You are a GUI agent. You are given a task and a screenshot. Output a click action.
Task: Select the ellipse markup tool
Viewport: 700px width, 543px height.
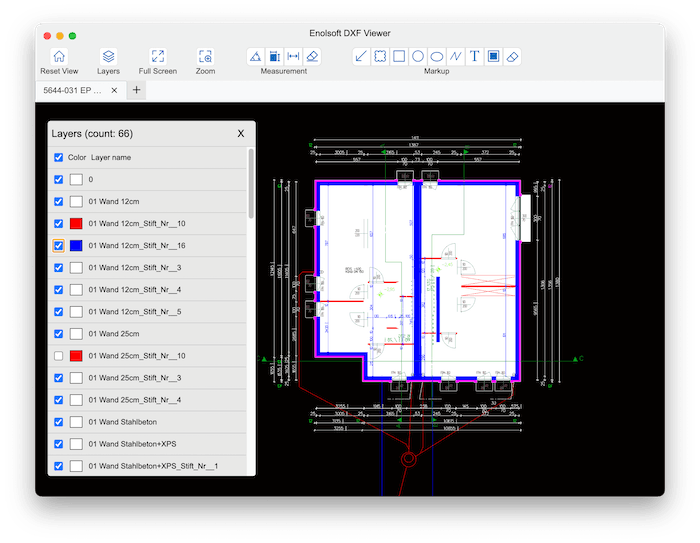point(437,57)
